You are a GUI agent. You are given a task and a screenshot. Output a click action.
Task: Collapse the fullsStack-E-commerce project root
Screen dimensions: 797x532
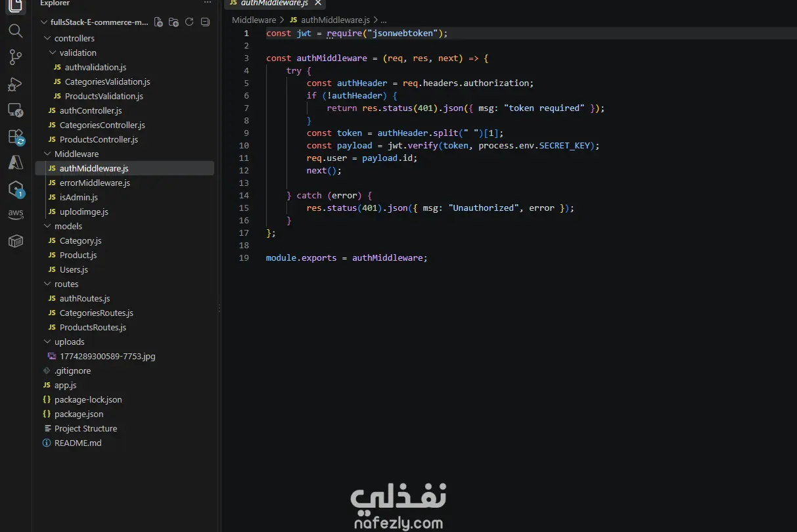94,22
